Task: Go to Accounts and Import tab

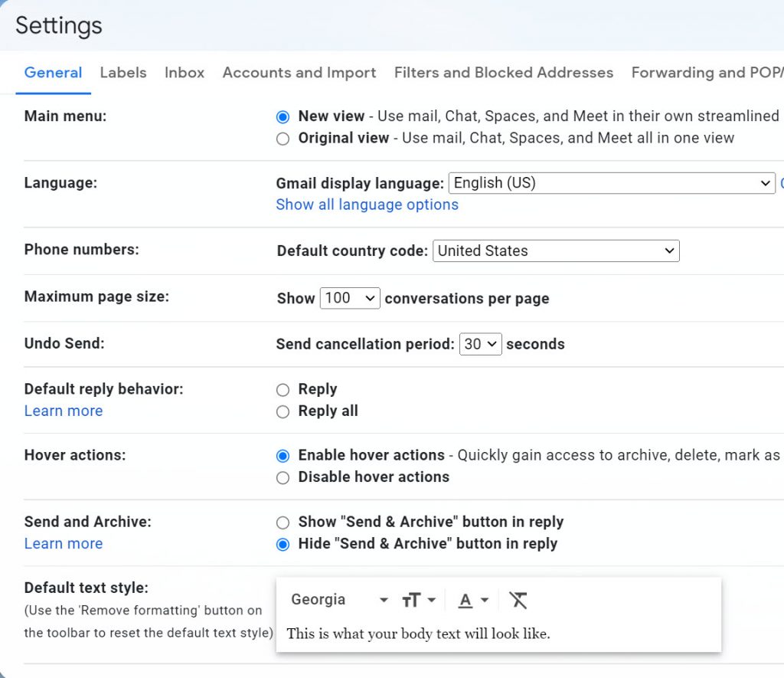Action: (x=299, y=73)
